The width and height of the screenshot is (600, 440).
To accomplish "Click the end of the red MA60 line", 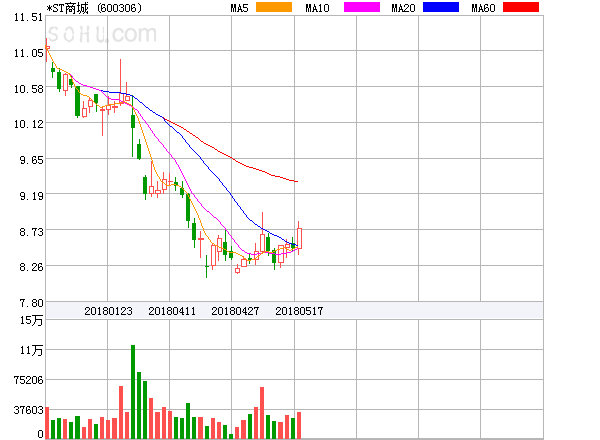I will click(x=297, y=181).
